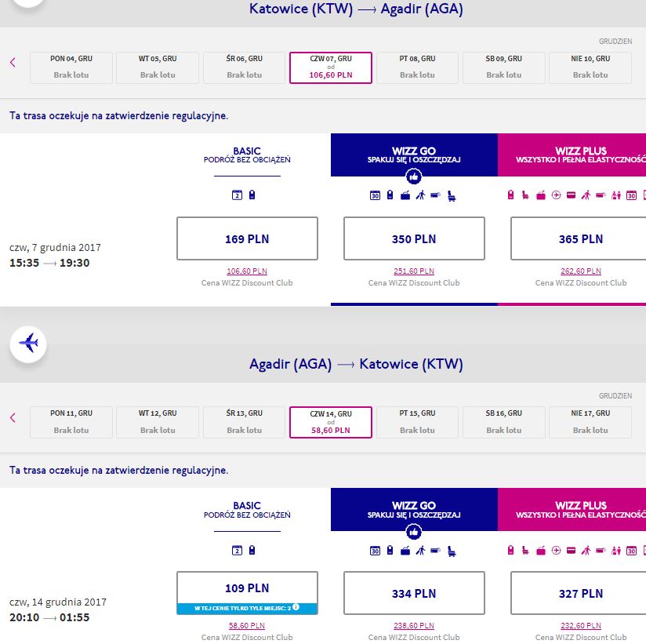Viewport: 646px width, 644px height.
Task: Choose the 350 PLN WIZZ GO outbound fare
Action: 414,238
